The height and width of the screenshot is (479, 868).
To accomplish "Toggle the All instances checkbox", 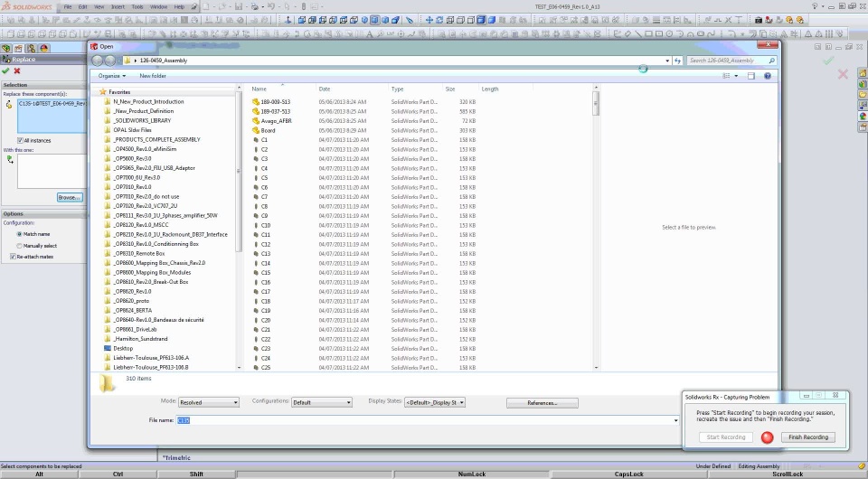I will tap(20, 140).
